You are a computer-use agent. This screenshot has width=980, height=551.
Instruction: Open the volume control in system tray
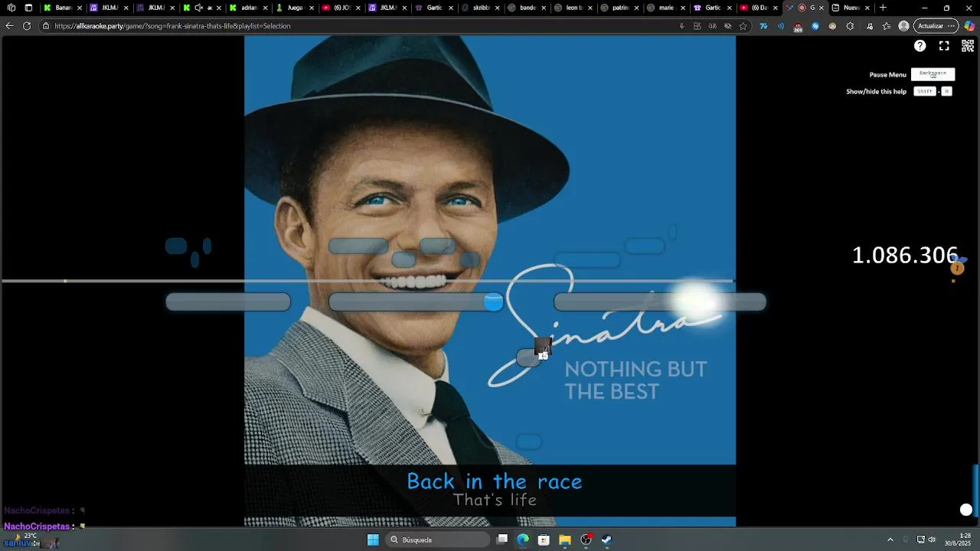932,540
